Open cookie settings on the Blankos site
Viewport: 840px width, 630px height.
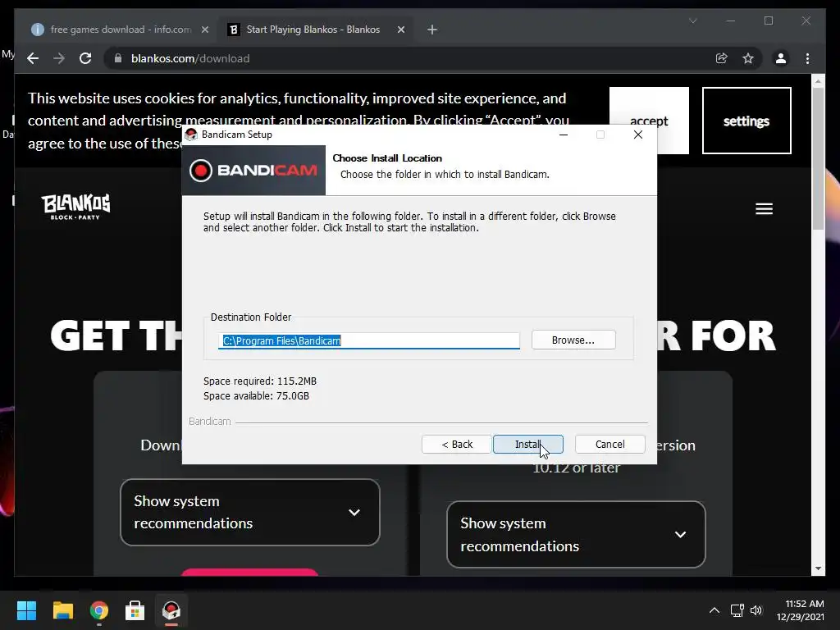[746, 121]
